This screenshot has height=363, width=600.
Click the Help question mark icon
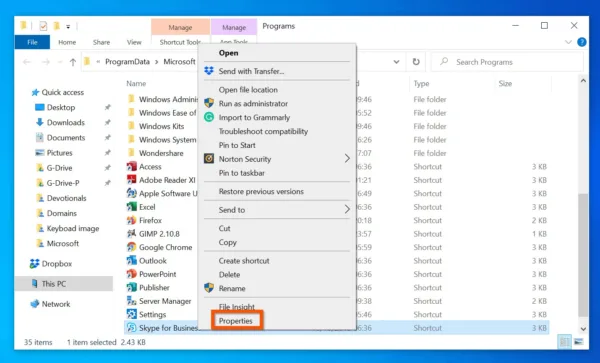point(582,42)
